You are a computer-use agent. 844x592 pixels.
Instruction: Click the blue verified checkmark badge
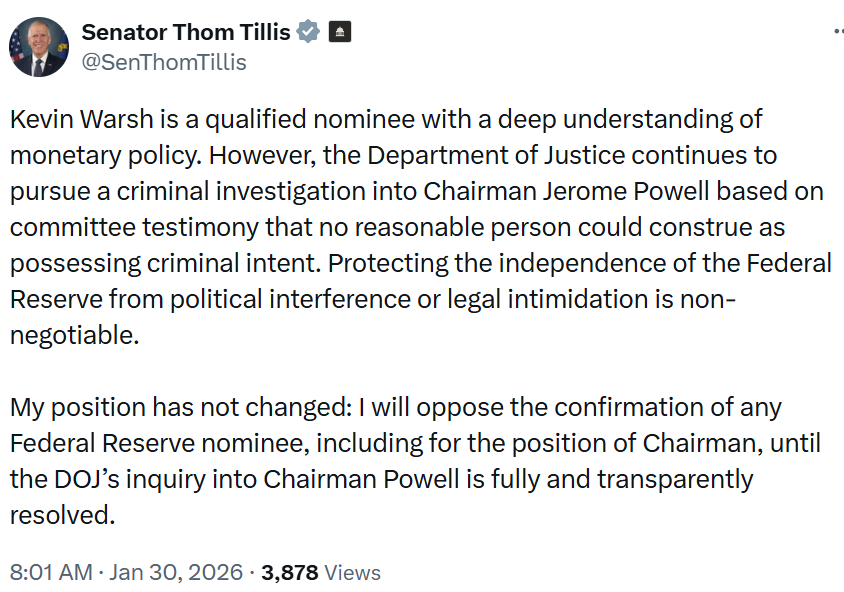click(x=308, y=32)
